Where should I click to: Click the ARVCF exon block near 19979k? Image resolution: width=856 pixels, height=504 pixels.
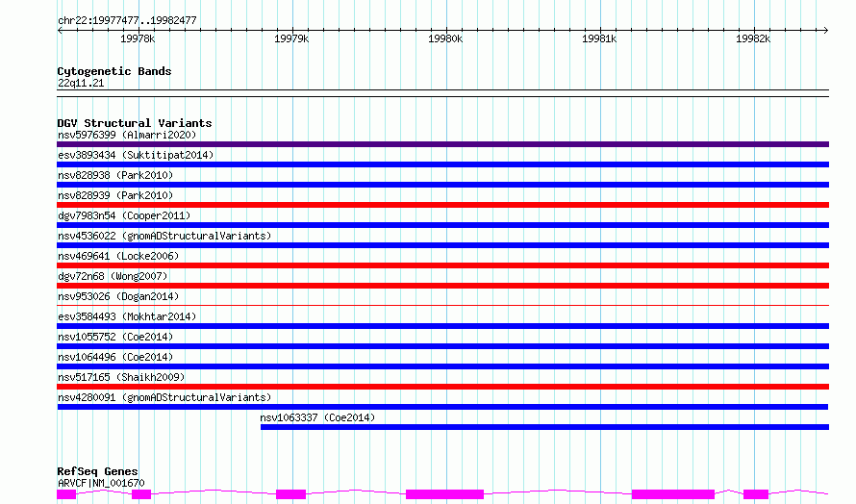[291, 494]
